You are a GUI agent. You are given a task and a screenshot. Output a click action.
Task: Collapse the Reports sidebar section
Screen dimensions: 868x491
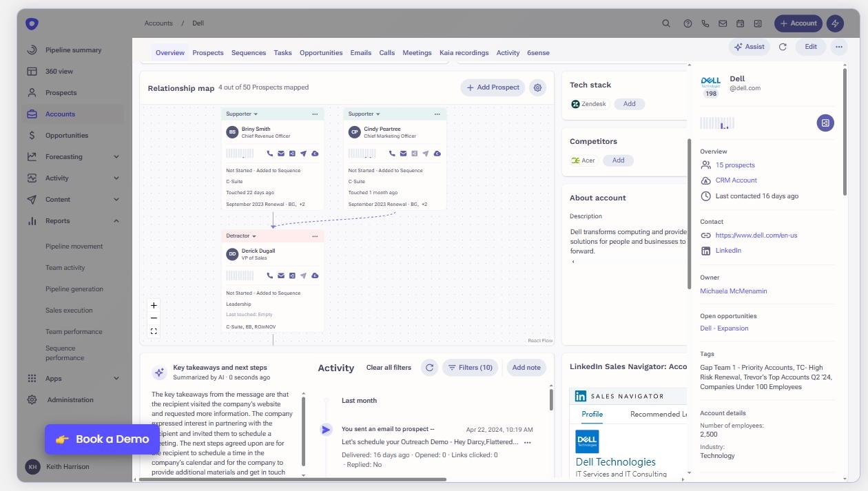click(x=116, y=221)
